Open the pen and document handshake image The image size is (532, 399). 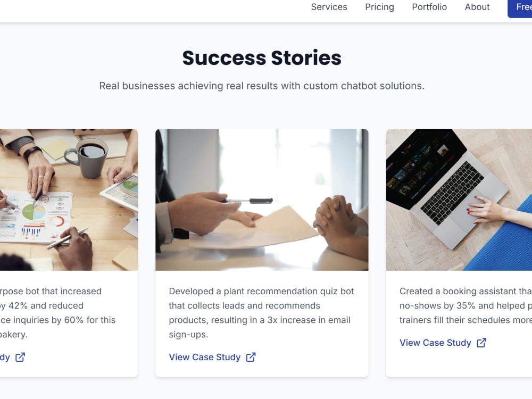click(262, 199)
